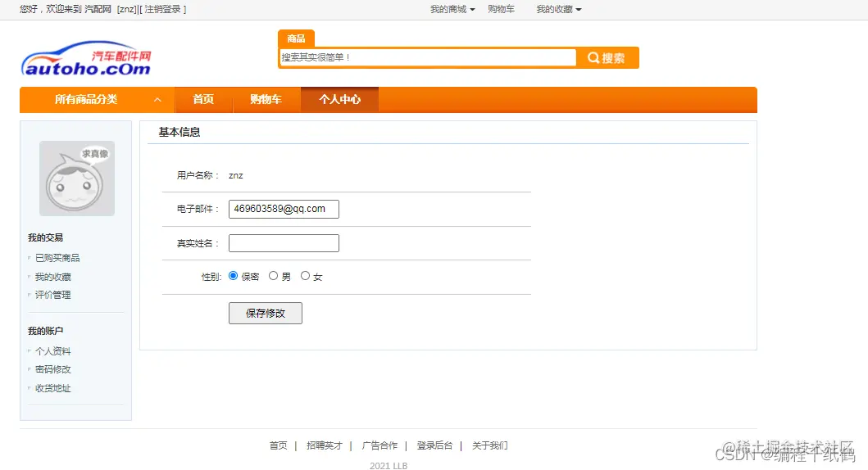This screenshot has width=868, height=470.
Task: Open 个人资料 in sidebar
Action: pyautogui.click(x=53, y=351)
